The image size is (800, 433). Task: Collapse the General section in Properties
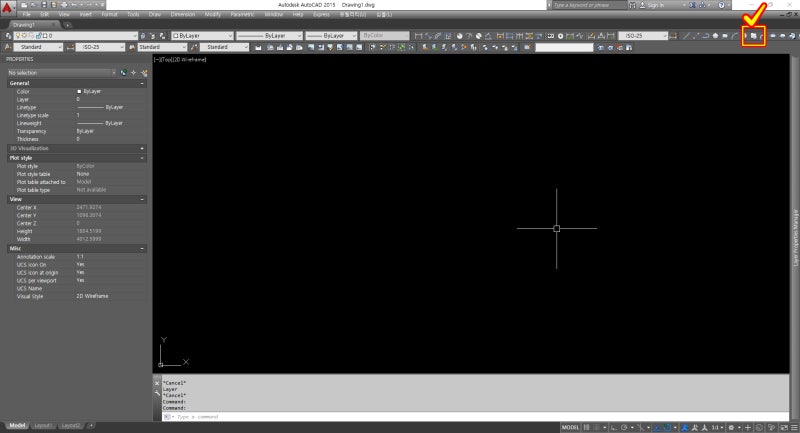click(x=142, y=83)
